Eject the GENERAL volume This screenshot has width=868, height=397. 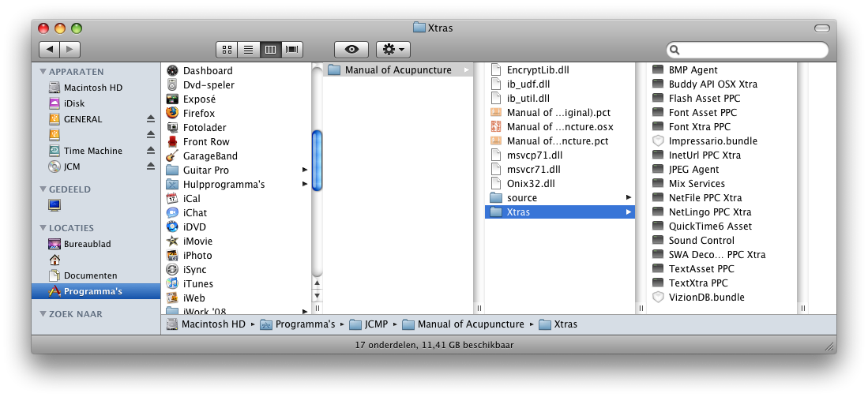151,119
